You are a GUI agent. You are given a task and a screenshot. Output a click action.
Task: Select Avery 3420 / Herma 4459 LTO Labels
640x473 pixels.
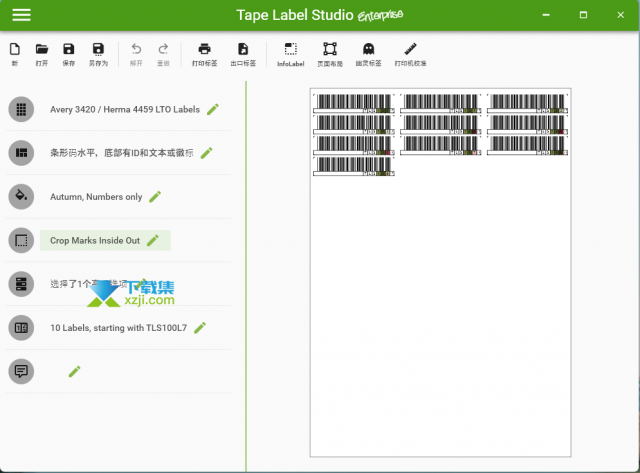125,109
